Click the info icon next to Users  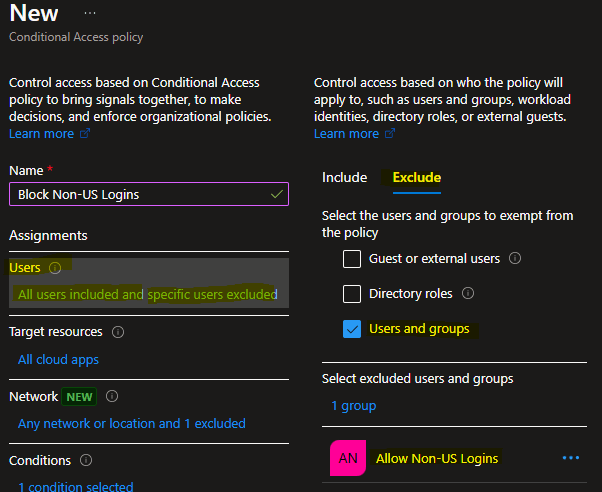click(55, 268)
